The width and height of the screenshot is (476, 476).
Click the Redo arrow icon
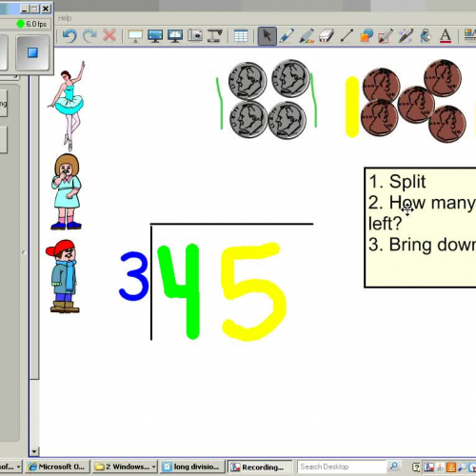(x=89, y=35)
